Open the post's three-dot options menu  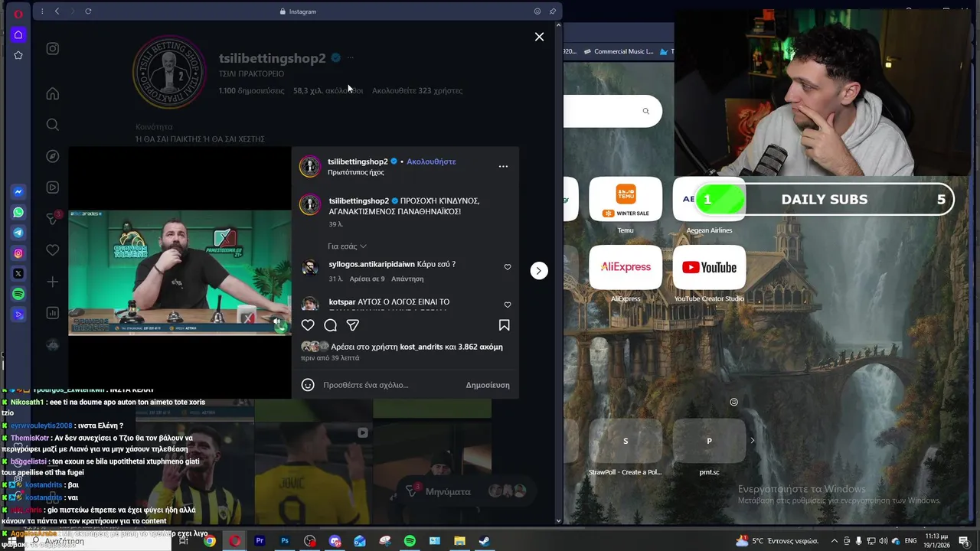(x=503, y=166)
